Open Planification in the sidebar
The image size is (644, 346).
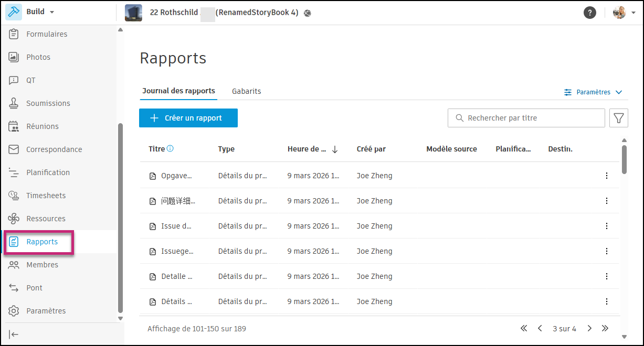click(48, 172)
